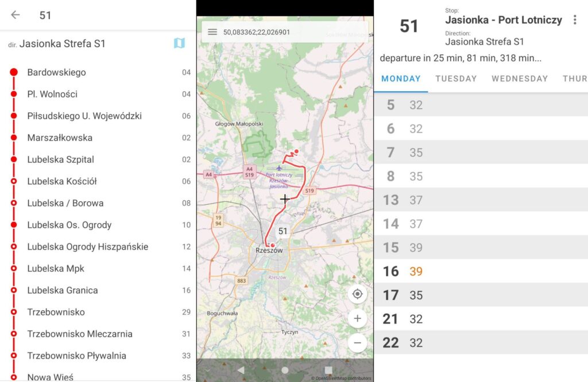Tap the 17:35 departure row
Image resolution: width=588 pixels, height=382 pixels.
click(x=481, y=295)
